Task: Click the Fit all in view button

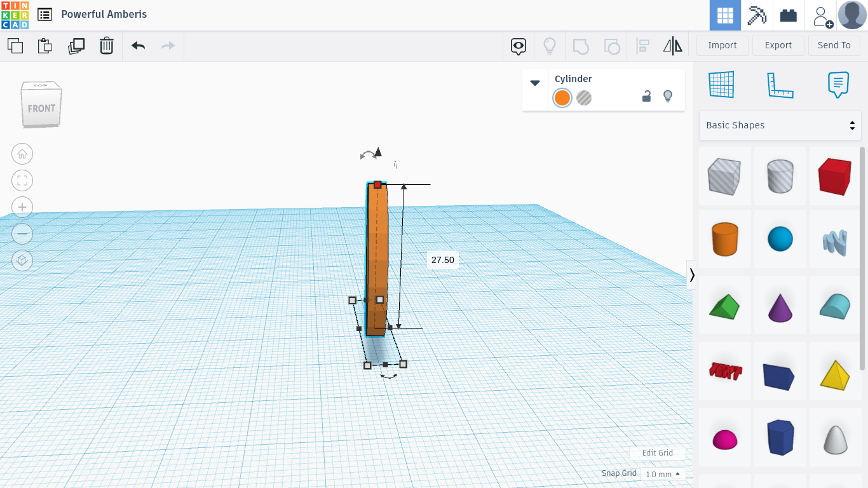Action: coord(22,180)
